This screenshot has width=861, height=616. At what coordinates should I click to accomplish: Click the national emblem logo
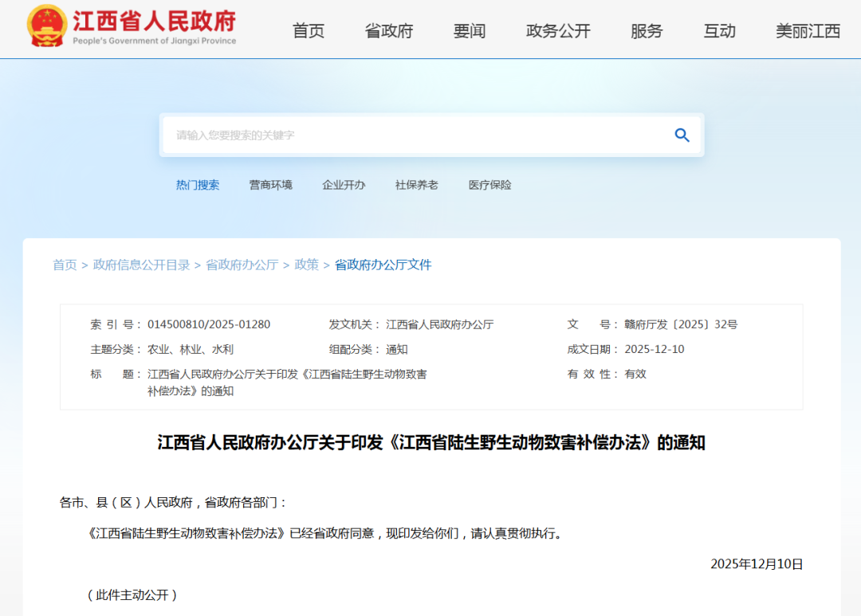(45, 25)
